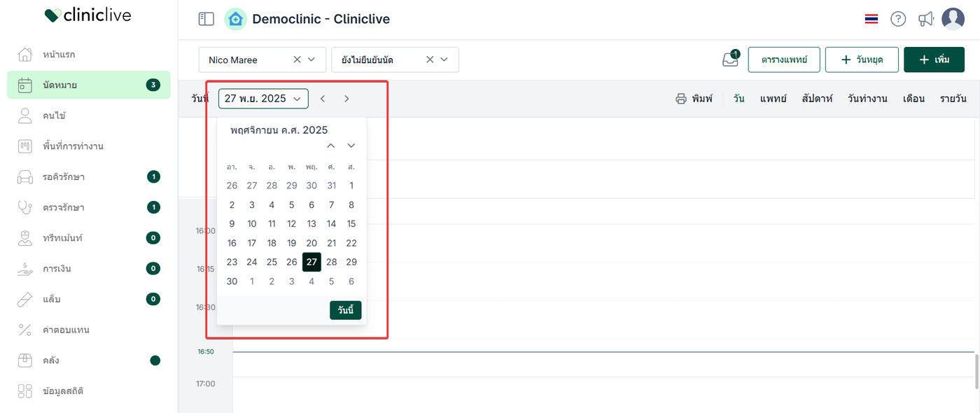The width and height of the screenshot is (980, 413).
Task: Go to next day using right arrow
Action: point(346,99)
